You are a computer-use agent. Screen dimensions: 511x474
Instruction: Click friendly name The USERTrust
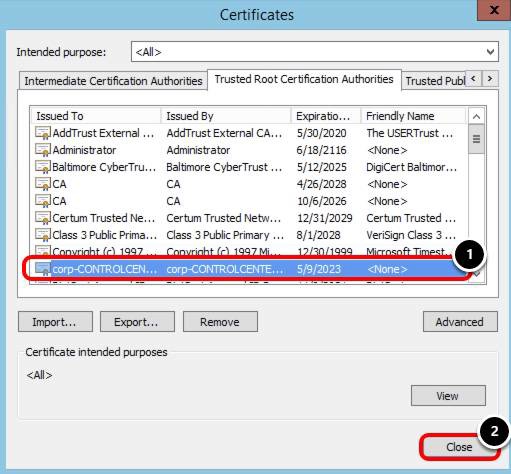(x=410, y=133)
